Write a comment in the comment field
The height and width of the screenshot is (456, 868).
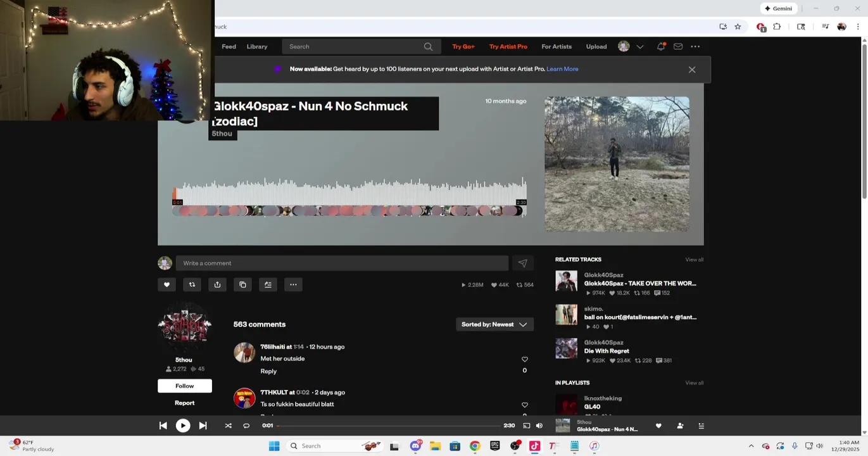point(342,263)
